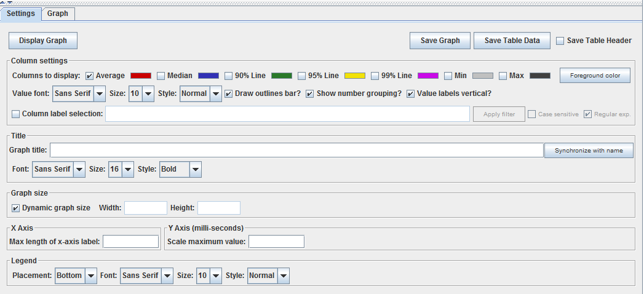The image size is (644, 294).
Task: Click the Column label selection text field
Action: click(x=287, y=114)
